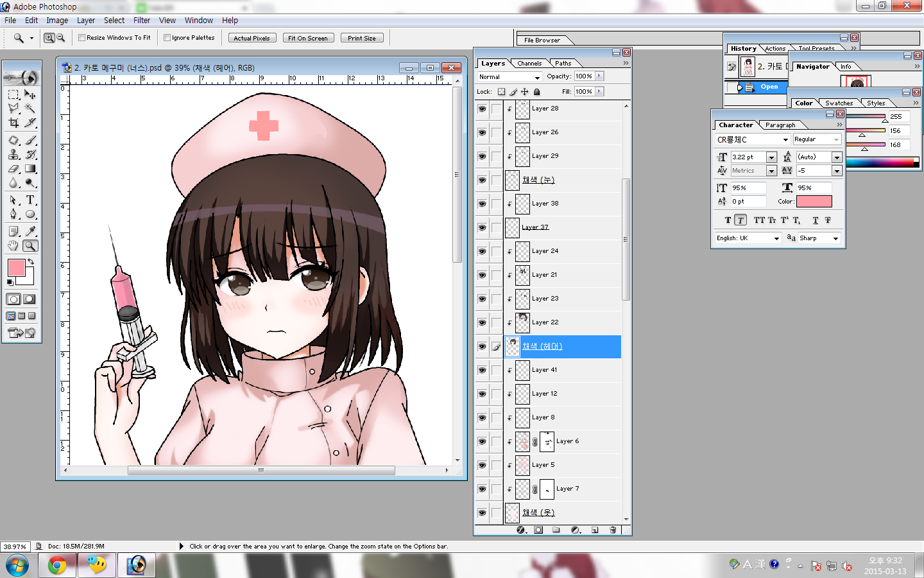Click the pink text Color swatch
924x578 pixels.
click(814, 202)
